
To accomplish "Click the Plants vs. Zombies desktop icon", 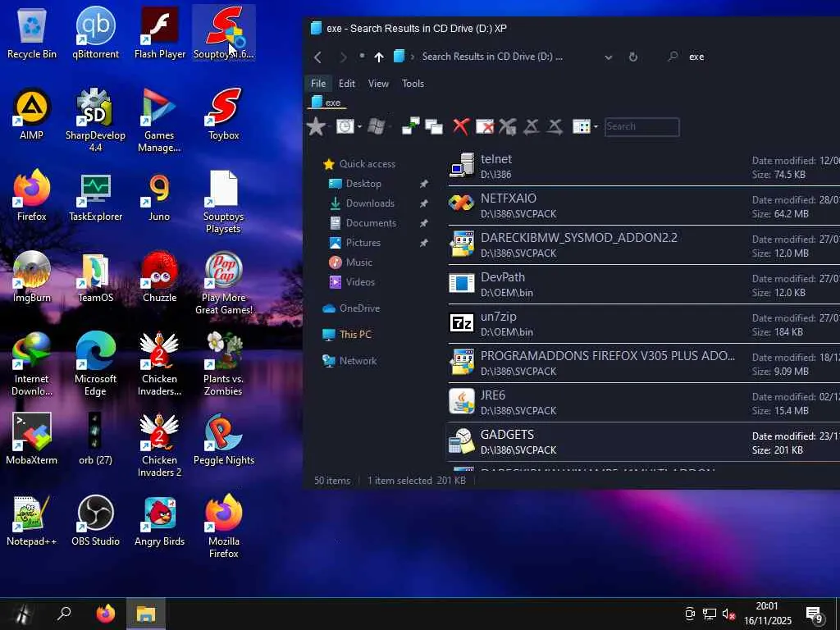I will tap(223, 364).
